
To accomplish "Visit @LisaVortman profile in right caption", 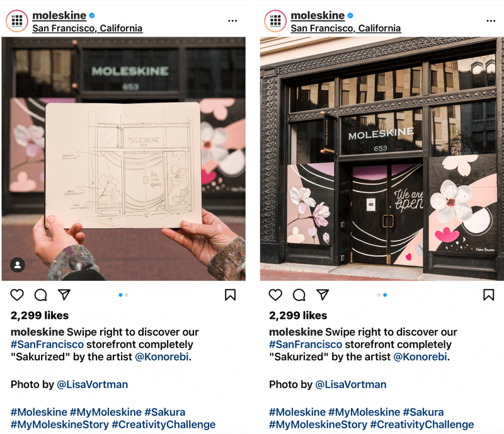I will (x=351, y=384).
